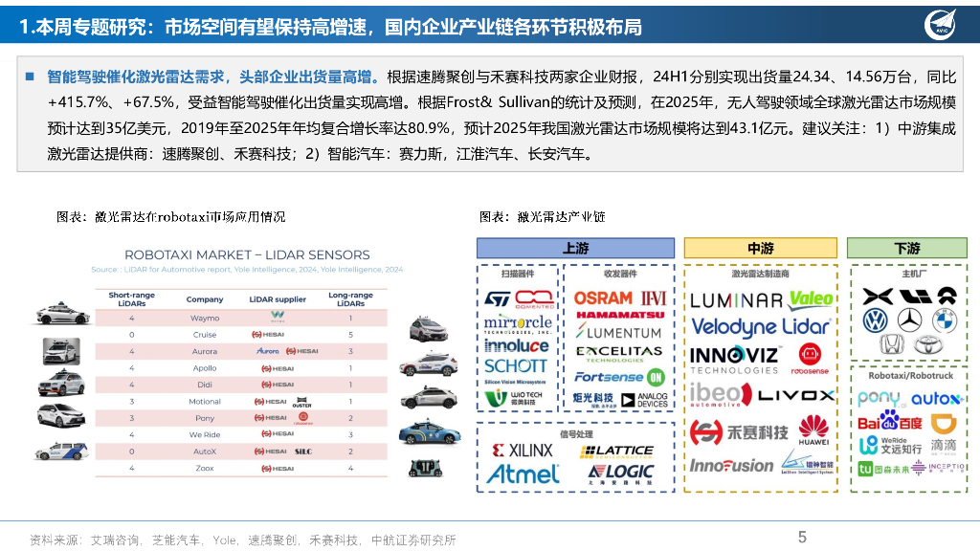Click the robosense logo
Screen dimensions: 980x551
(810, 360)
